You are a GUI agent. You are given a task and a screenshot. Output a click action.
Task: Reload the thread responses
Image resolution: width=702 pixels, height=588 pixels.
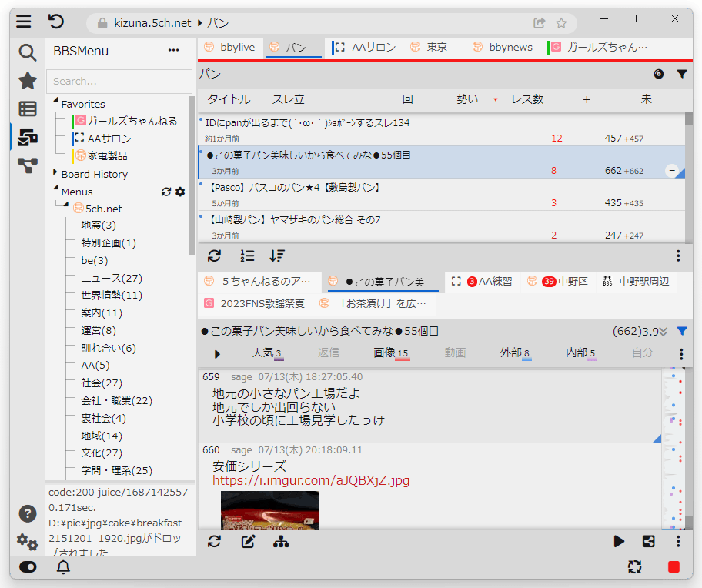[x=215, y=542]
